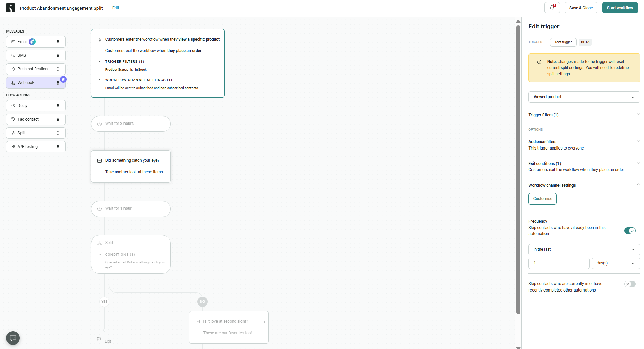Click the Push notification drag handle
This screenshot has height=349, width=644.
(x=58, y=69)
